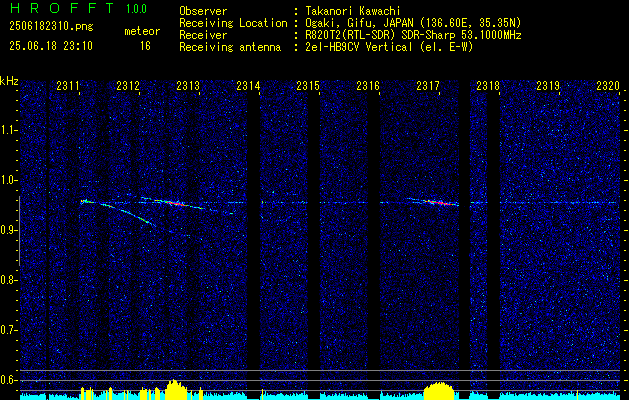Screen dimensions: 629x400
Task: Click the kHz axis unit label
Action: coord(9,81)
